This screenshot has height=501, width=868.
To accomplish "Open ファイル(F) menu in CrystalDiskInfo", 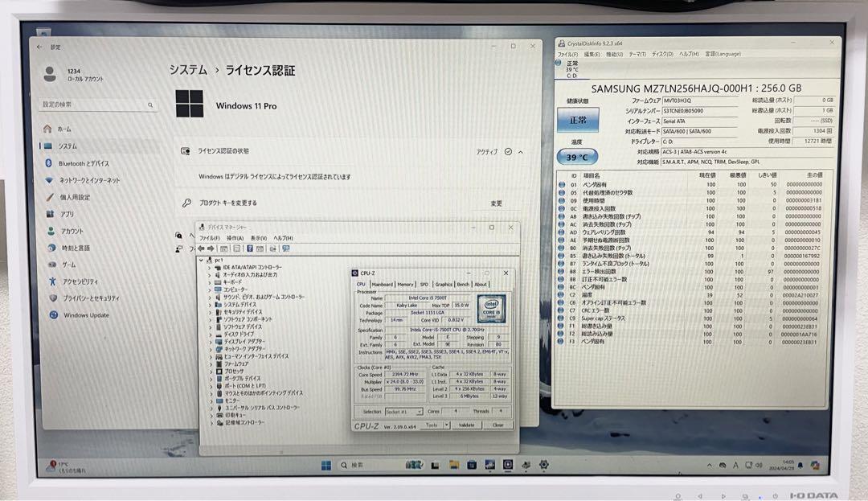I will (567, 54).
